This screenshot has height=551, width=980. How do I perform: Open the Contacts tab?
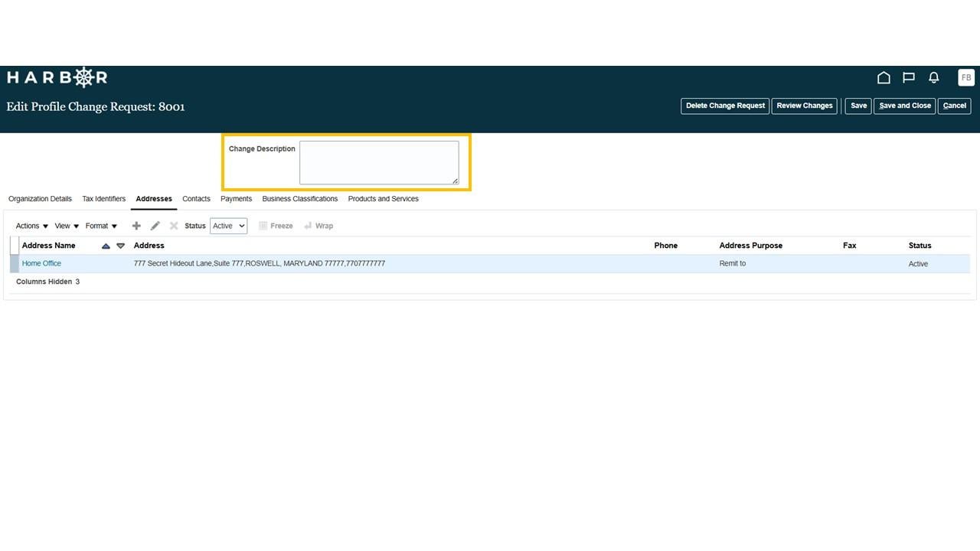(196, 199)
